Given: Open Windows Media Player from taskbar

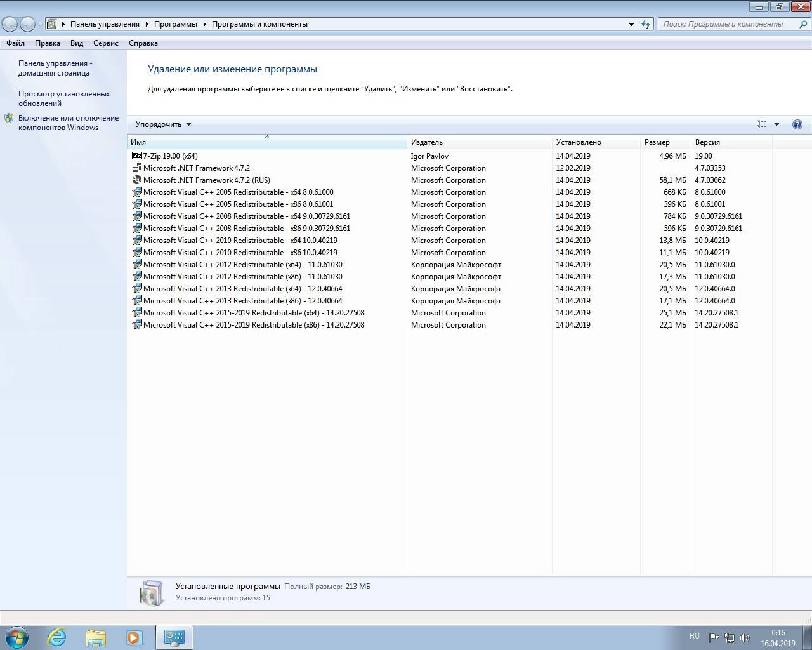Looking at the screenshot, I should tap(134, 637).
